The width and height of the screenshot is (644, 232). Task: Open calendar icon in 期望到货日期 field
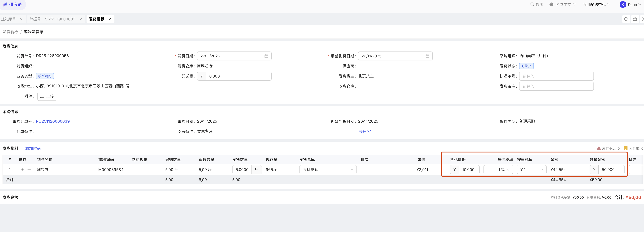point(427,56)
